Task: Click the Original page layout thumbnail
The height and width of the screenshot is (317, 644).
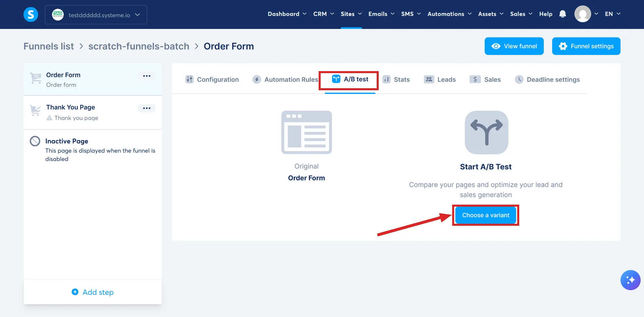Action: 307,132
